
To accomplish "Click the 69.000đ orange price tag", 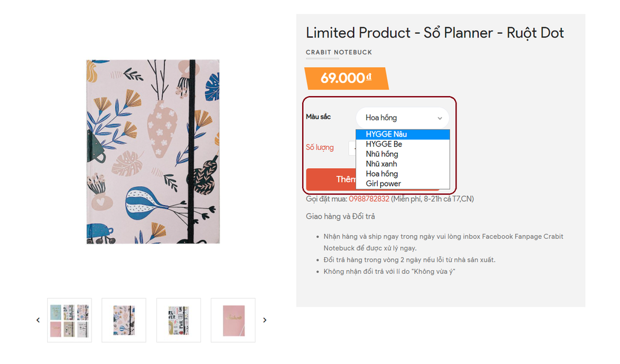I will point(346,79).
